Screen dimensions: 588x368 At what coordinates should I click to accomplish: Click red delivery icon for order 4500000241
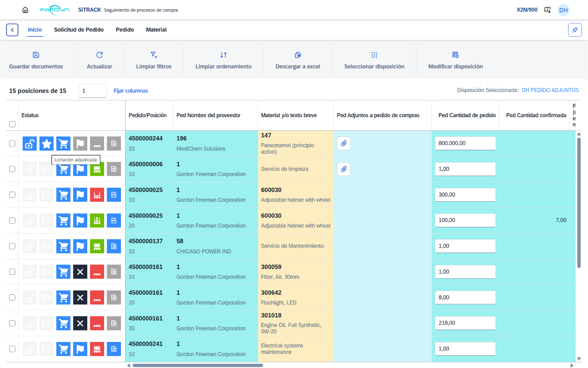tap(97, 349)
